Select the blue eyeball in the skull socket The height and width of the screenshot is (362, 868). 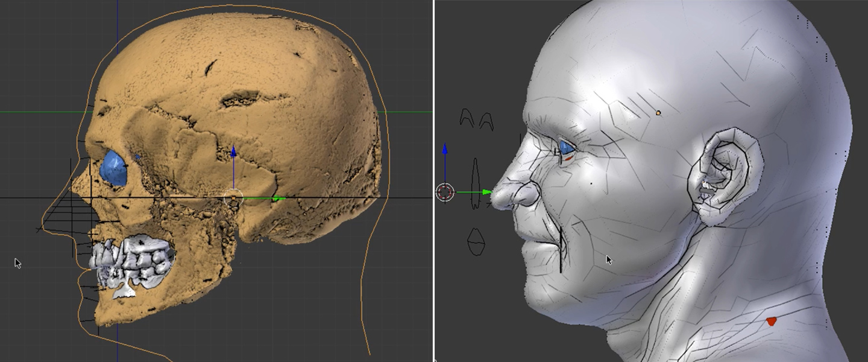113,168
